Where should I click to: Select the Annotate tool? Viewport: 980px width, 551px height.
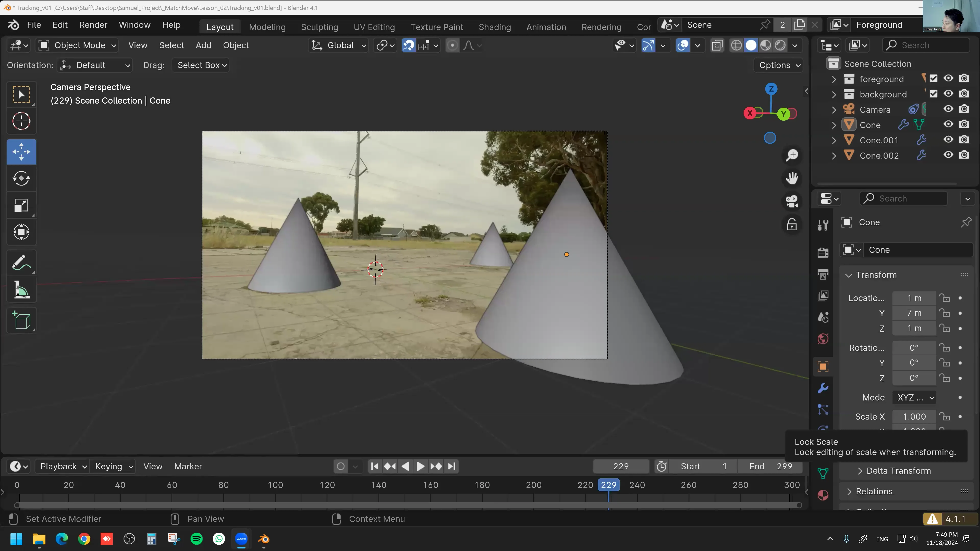pos(21,262)
